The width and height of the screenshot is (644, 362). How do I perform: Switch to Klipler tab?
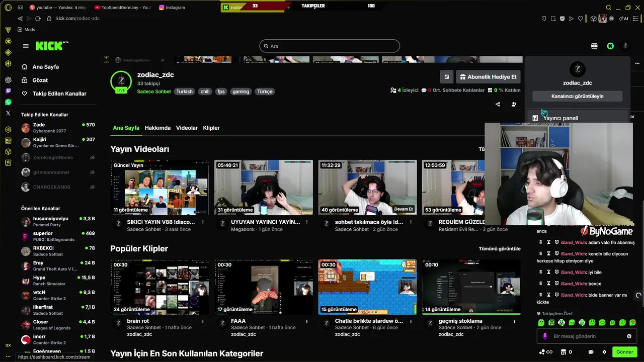click(x=211, y=128)
